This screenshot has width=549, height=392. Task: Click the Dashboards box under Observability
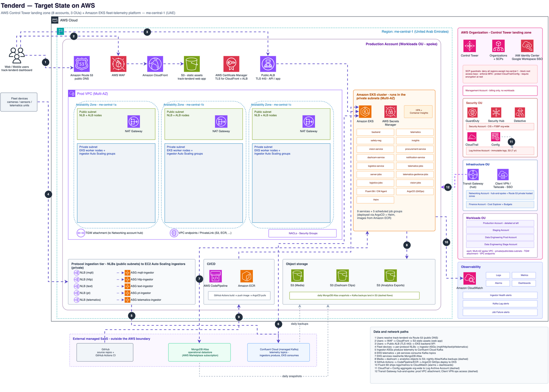pyautogui.click(x=524, y=283)
